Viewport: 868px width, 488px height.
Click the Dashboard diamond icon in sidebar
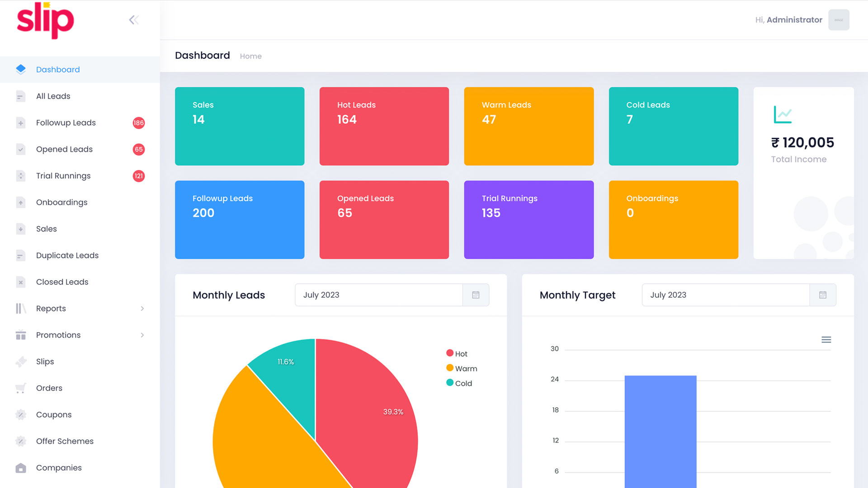coord(21,69)
